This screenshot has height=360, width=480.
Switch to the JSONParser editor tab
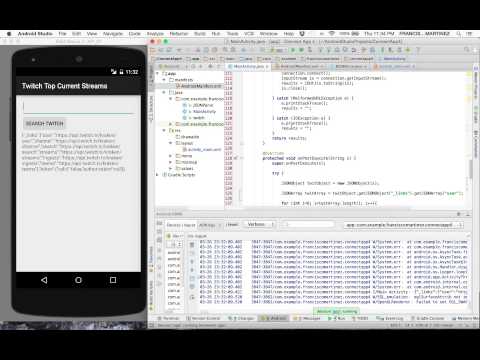(348, 66)
